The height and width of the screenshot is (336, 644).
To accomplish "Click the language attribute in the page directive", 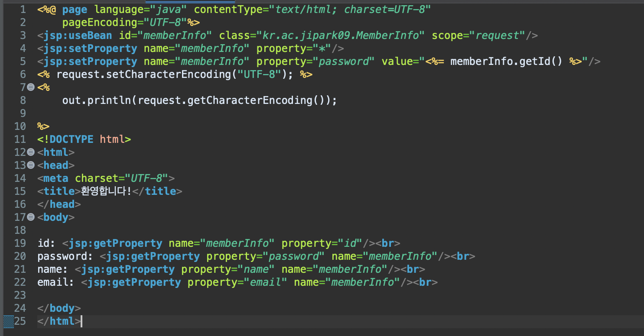I will (119, 9).
